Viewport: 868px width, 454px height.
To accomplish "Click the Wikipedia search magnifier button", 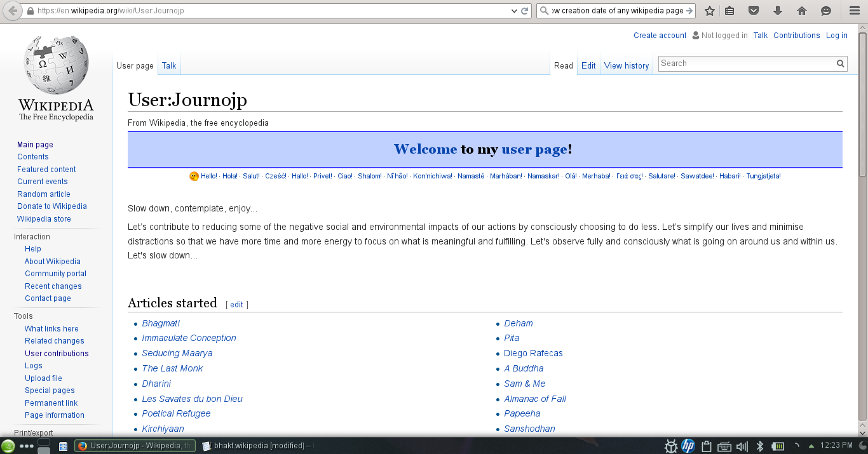I will (x=840, y=63).
